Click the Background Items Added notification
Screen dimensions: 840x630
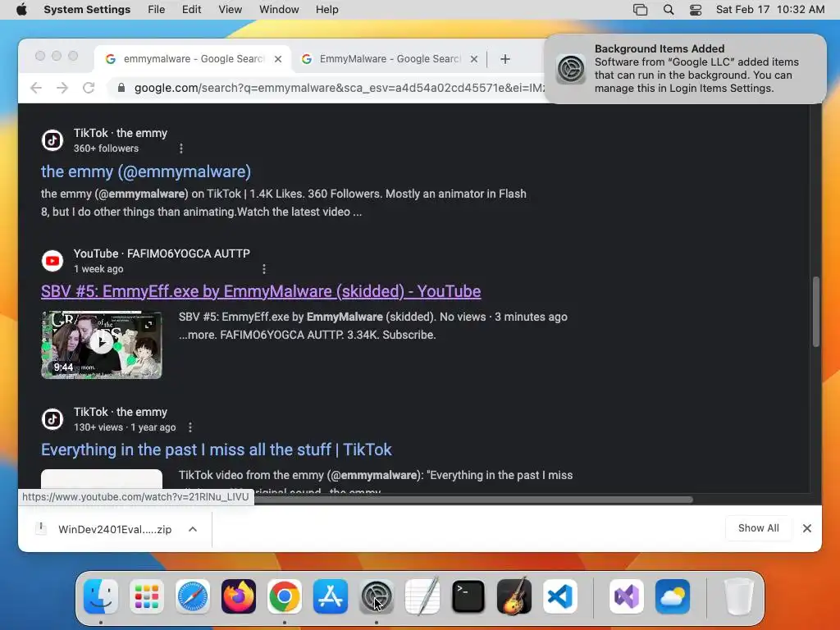click(685, 69)
